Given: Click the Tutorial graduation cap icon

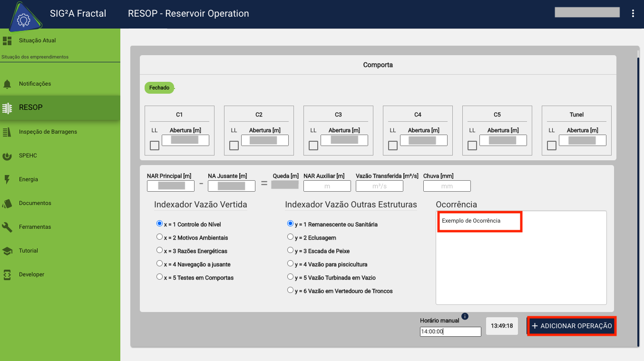Looking at the screenshot, I should tap(7, 251).
